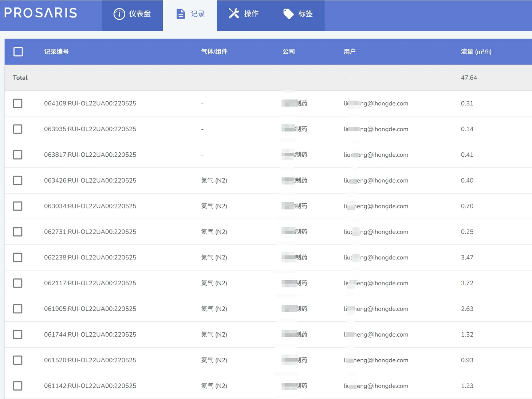Click the PROSARIS logo
Image resolution: width=532 pixels, height=399 pixels.
click(x=40, y=12)
